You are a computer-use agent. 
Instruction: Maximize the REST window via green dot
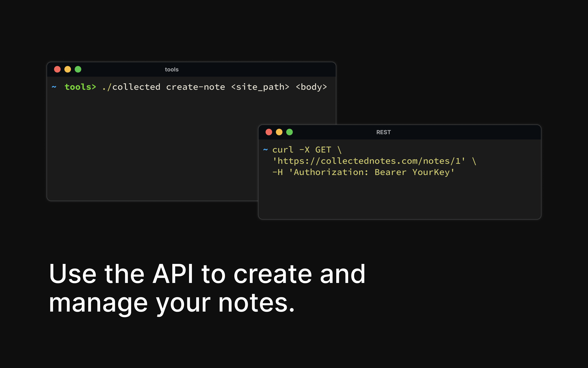coord(289,132)
